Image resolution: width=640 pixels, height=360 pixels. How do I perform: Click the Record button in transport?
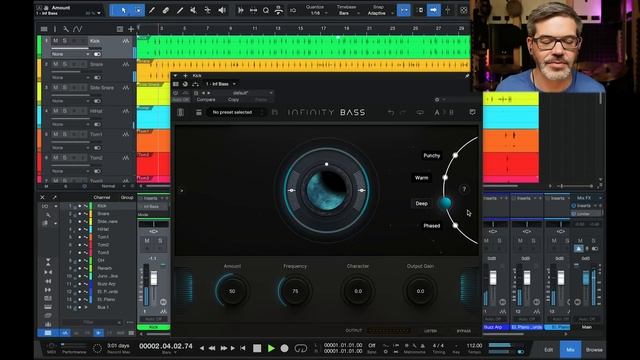[284, 348]
